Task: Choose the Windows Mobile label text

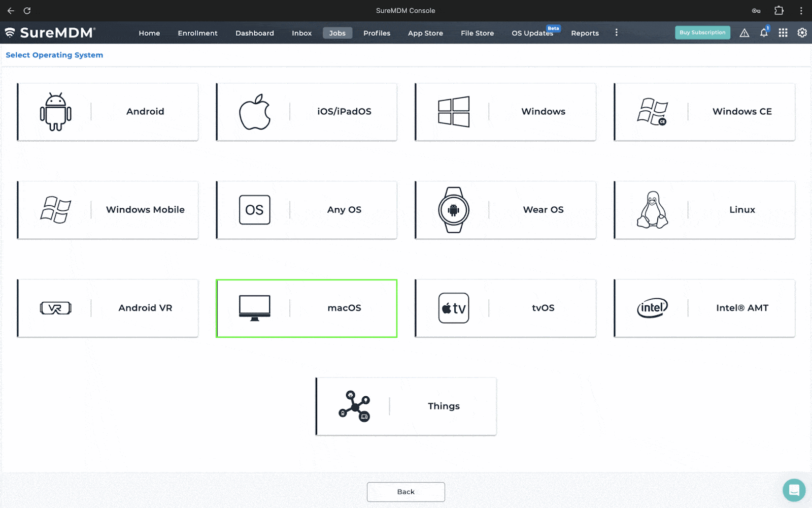Action: click(145, 209)
